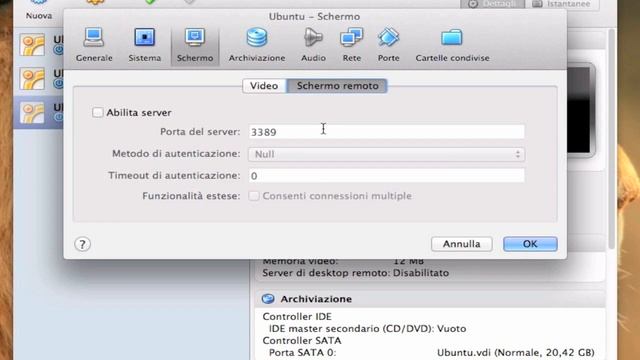Click the main window vertical scrollbar
This screenshot has width=640, height=360.
tap(611, 139)
